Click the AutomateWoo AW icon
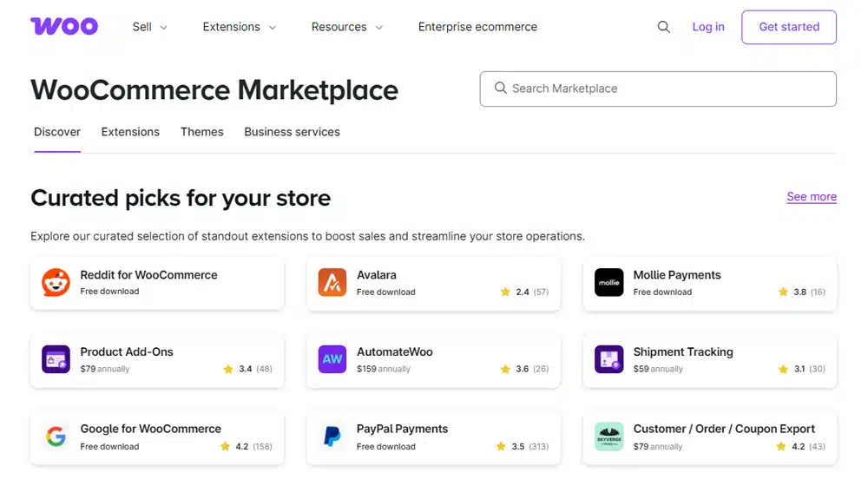868x486 pixels. coord(332,359)
